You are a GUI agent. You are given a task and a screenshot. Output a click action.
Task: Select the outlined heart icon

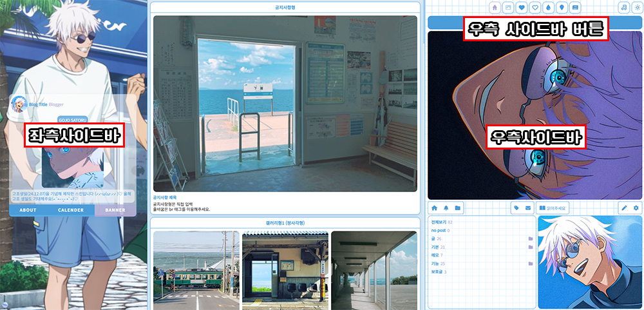click(x=535, y=7)
